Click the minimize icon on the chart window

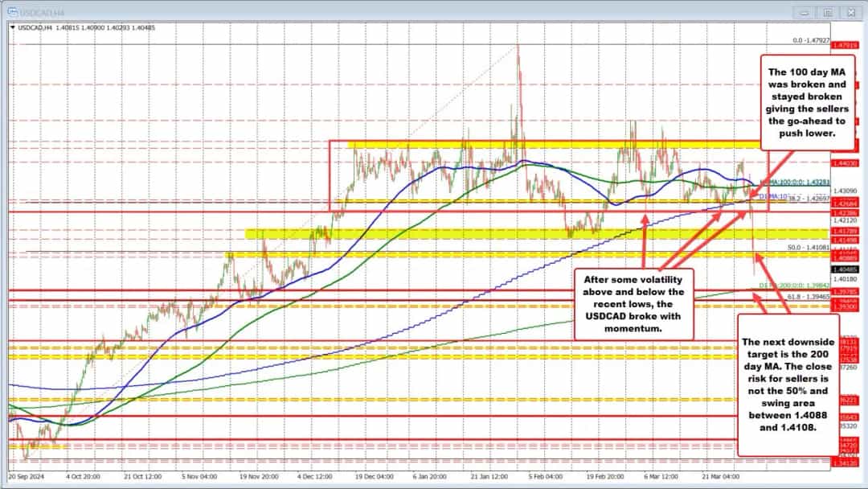coord(803,12)
